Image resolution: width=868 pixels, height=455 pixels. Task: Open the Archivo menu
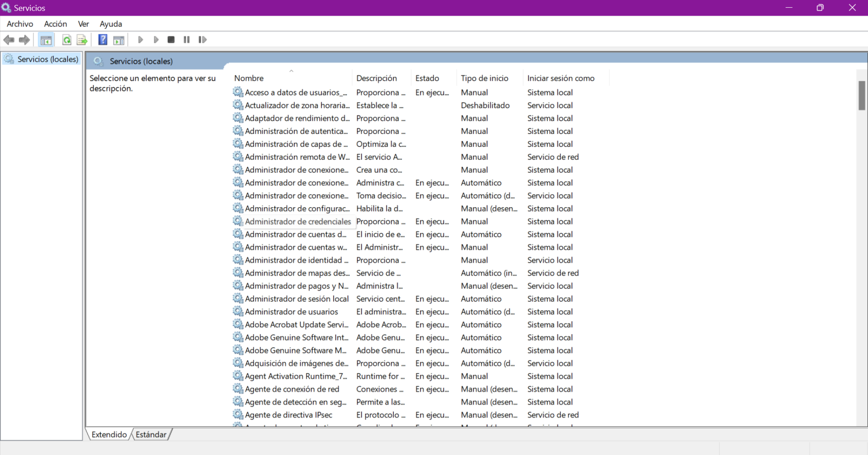pos(20,24)
